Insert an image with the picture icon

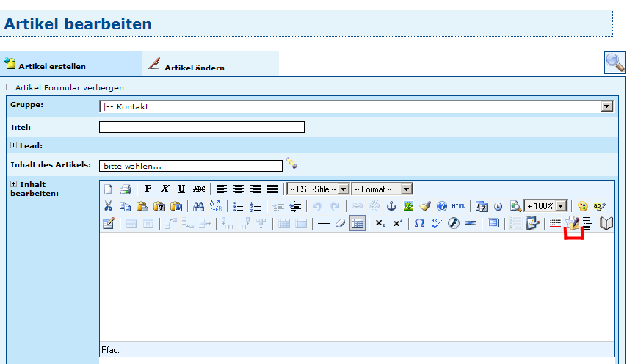(x=408, y=206)
